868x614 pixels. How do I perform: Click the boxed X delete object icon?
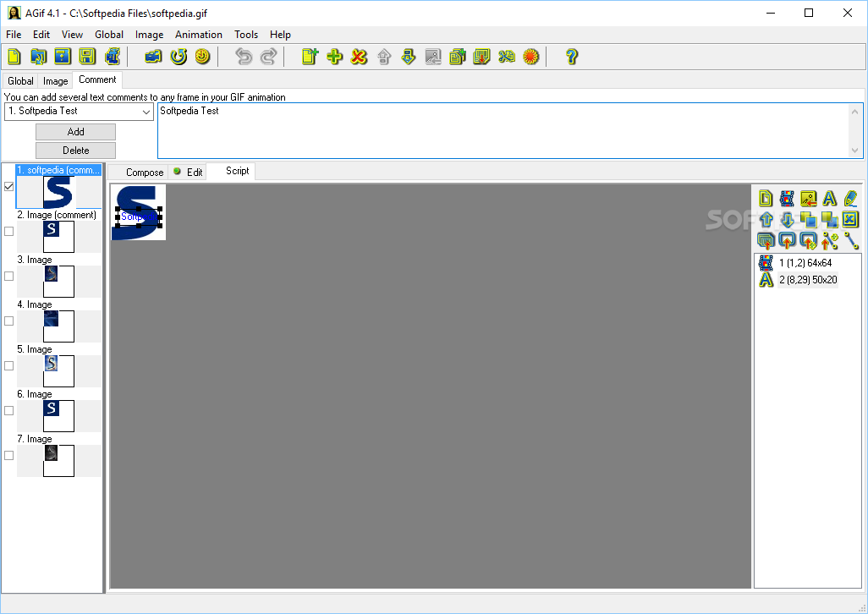click(x=850, y=220)
